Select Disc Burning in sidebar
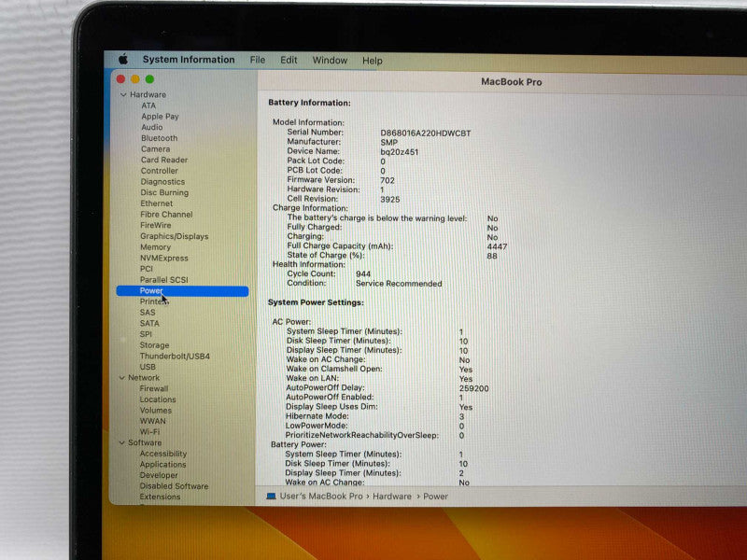This screenshot has width=747, height=560. coord(164,193)
